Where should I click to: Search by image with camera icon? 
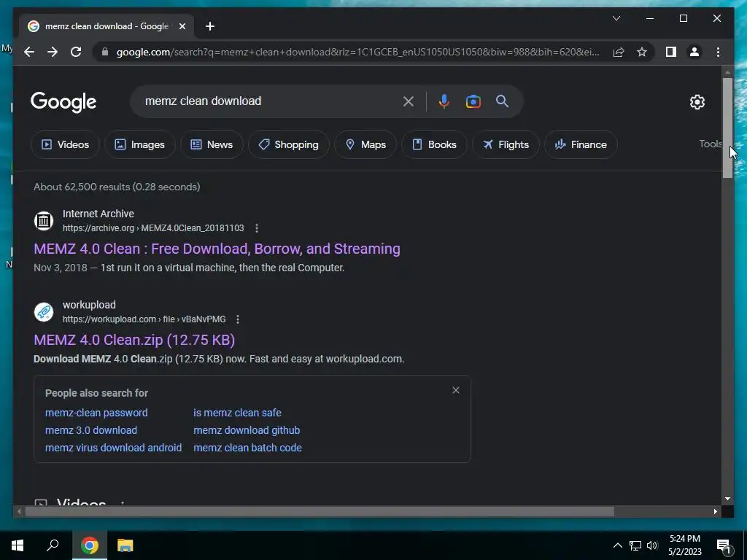coord(473,101)
